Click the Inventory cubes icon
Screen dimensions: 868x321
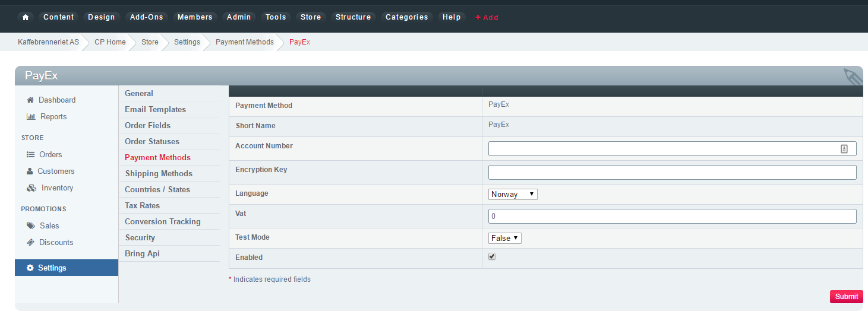click(31, 188)
